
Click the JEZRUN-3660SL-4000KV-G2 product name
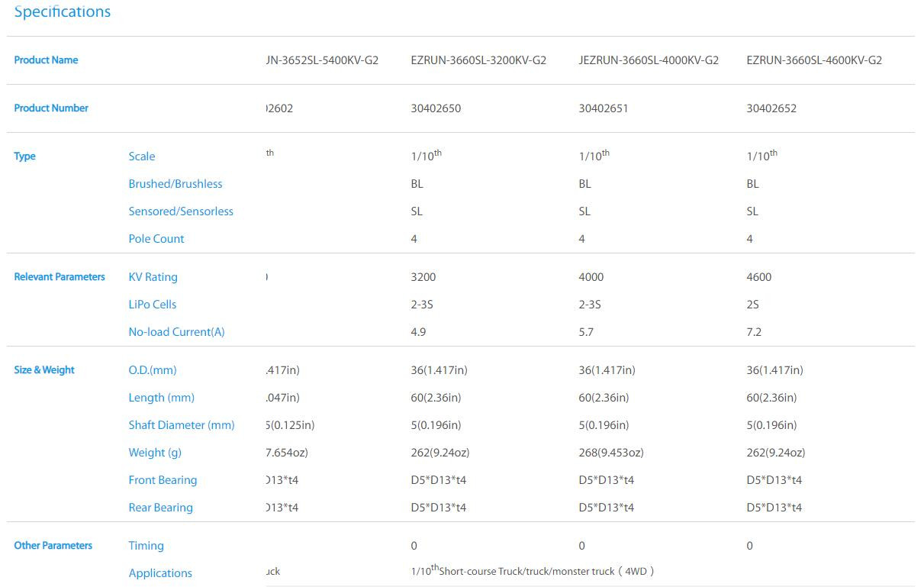(x=649, y=60)
